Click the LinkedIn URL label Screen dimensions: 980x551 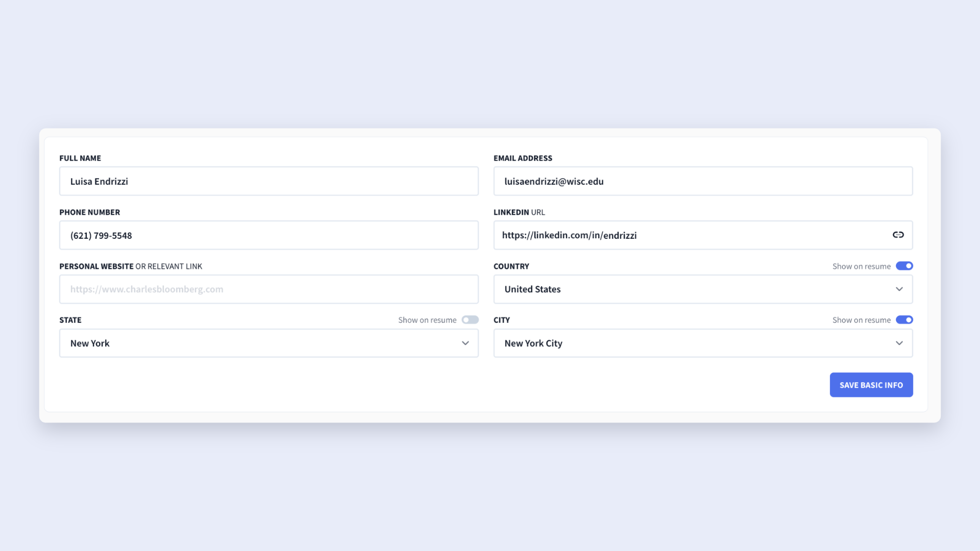pyautogui.click(x=519, y=212)
